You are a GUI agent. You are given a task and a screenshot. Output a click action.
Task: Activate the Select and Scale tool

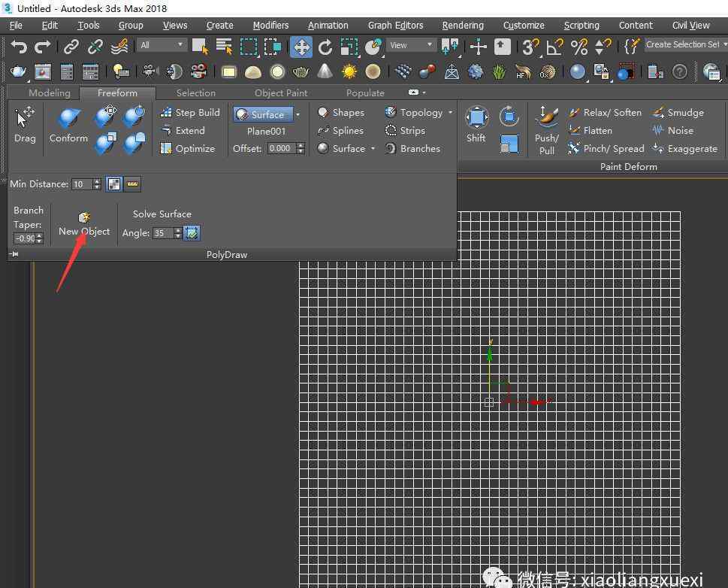(x=349, y=47)
